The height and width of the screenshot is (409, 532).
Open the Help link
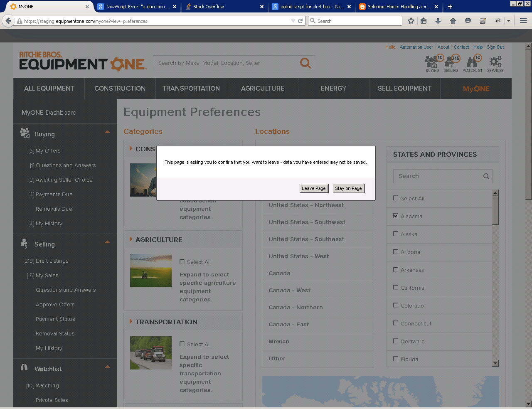click(478, 47)
